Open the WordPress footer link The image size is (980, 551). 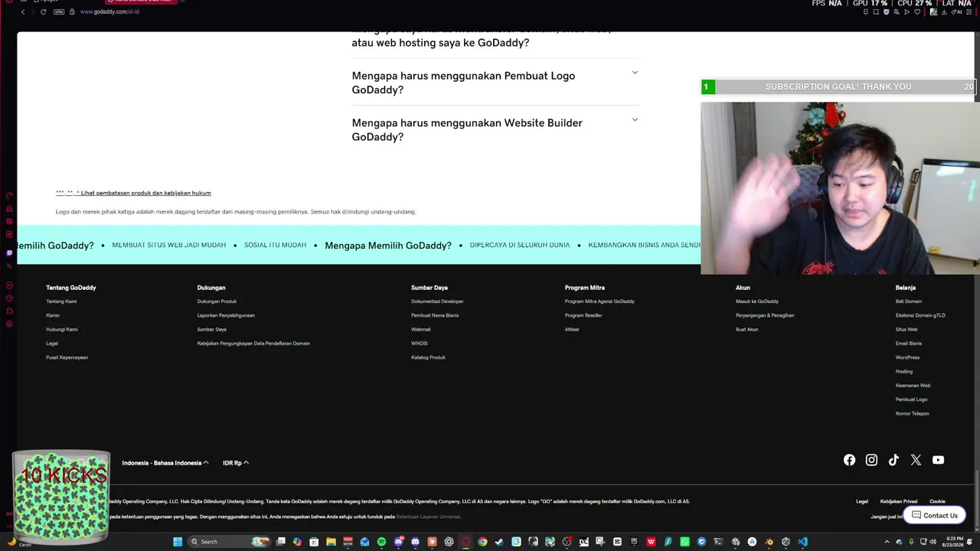[908, 357]
